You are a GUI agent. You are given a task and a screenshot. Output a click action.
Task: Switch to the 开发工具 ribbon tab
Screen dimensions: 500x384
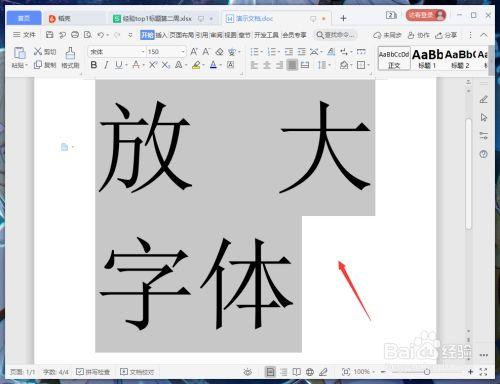(x=266, y=35)
